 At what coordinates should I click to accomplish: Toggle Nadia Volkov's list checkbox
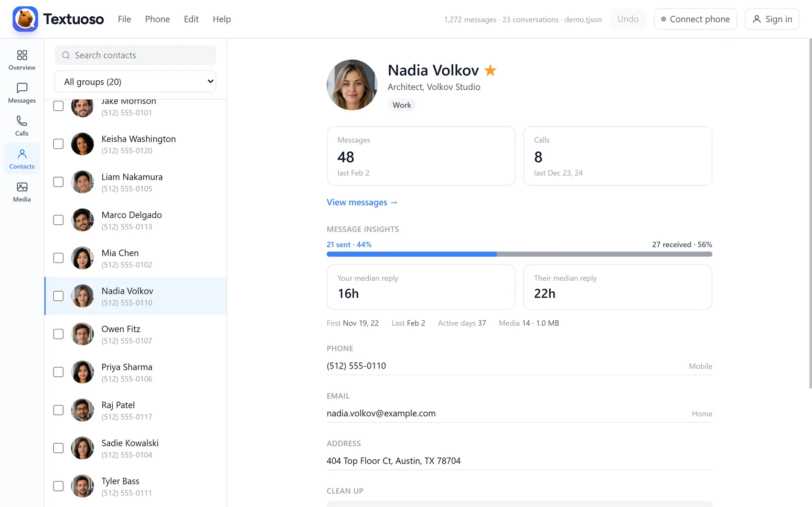click(58, 296)
